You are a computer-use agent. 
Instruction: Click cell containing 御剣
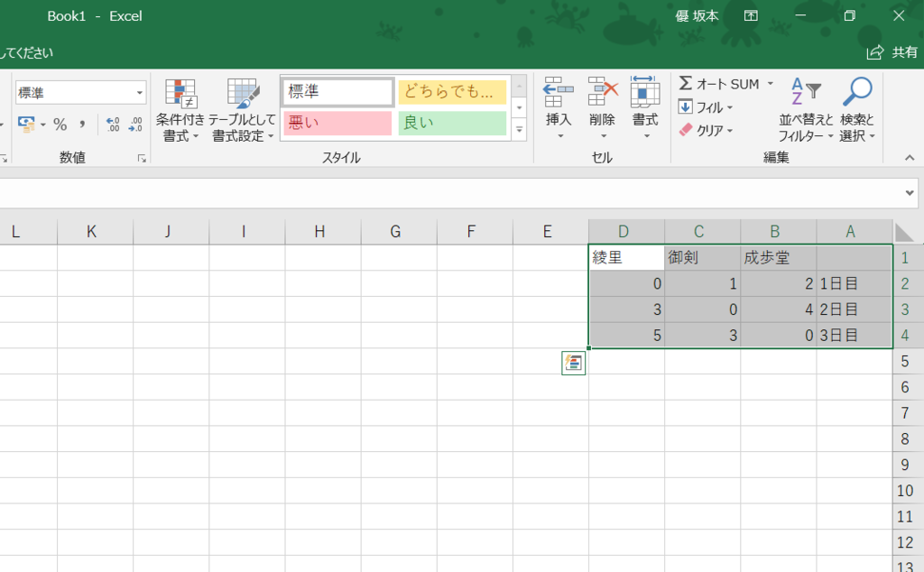pos(702,258)
